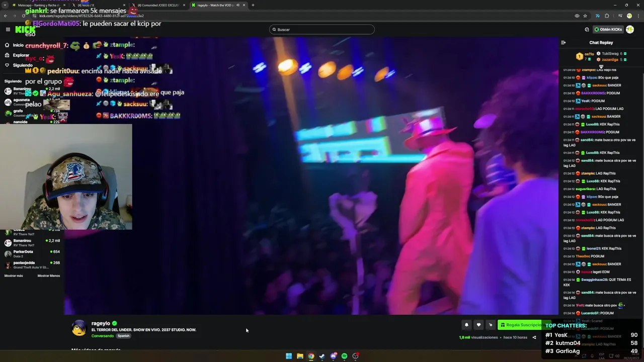The image size is (644, 362).
Task: Click the Spanish language tag
Action: [123, 336]
